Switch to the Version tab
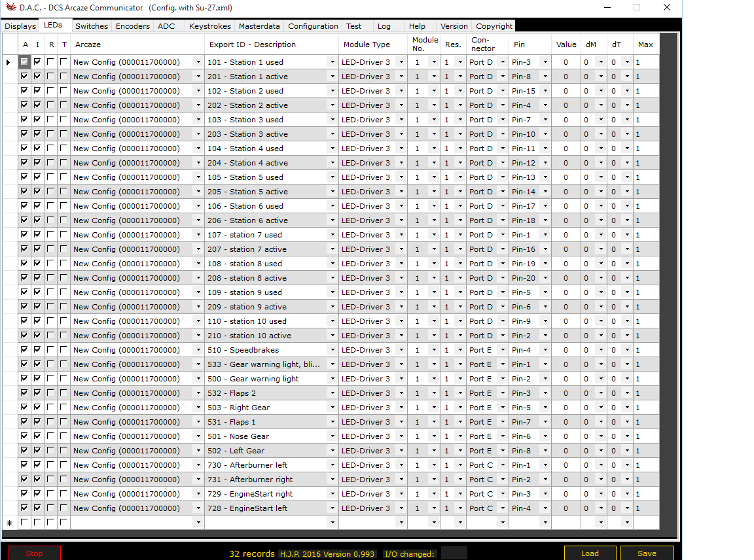 (x=454, y=26)
